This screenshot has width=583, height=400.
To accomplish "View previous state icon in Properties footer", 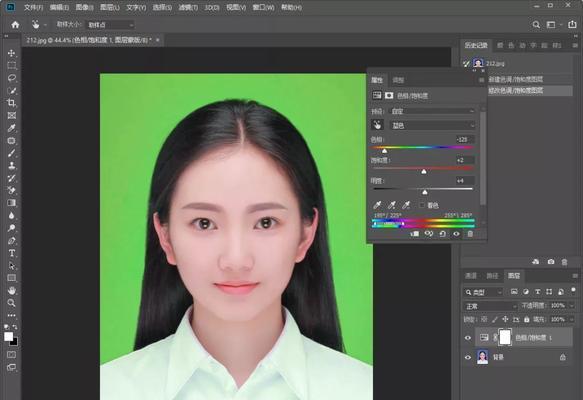I will coord(429,234).
